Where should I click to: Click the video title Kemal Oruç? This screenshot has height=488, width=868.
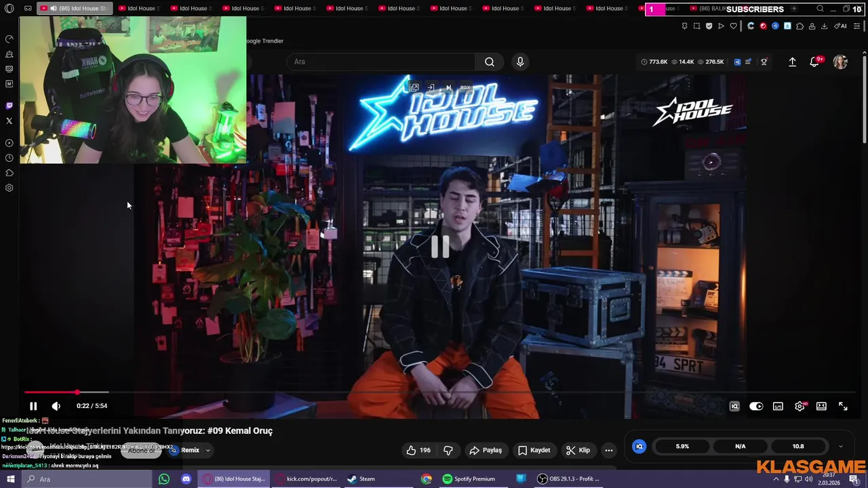(x=149, y=431)
